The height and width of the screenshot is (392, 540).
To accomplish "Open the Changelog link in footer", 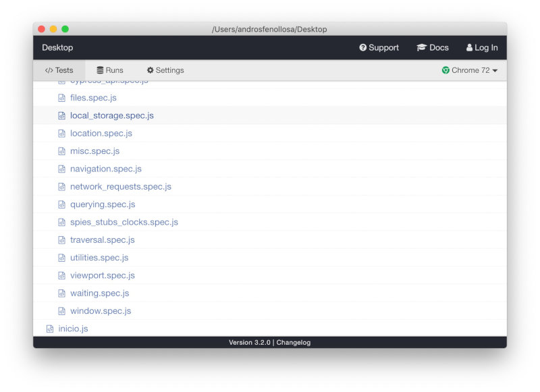I will coord(294,343).
